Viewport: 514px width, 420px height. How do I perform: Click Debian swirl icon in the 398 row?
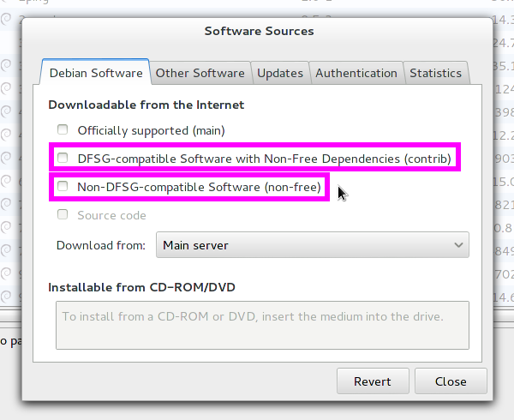(7, 111)
